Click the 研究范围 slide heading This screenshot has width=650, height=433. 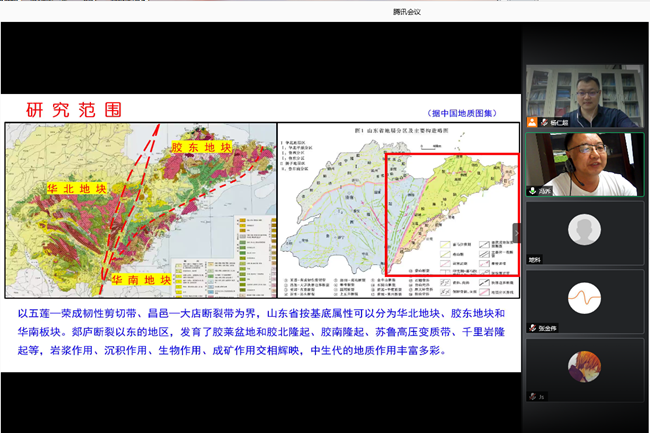pos(62,109)
